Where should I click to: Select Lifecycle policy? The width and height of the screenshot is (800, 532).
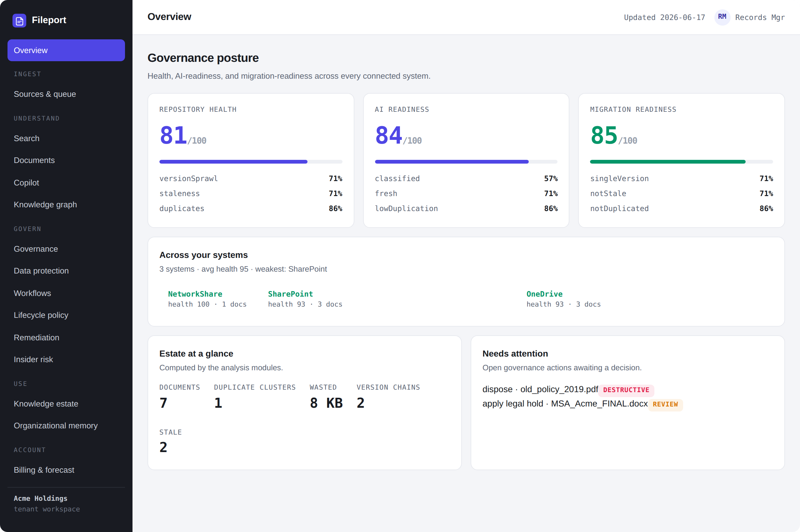pos(66,315)
